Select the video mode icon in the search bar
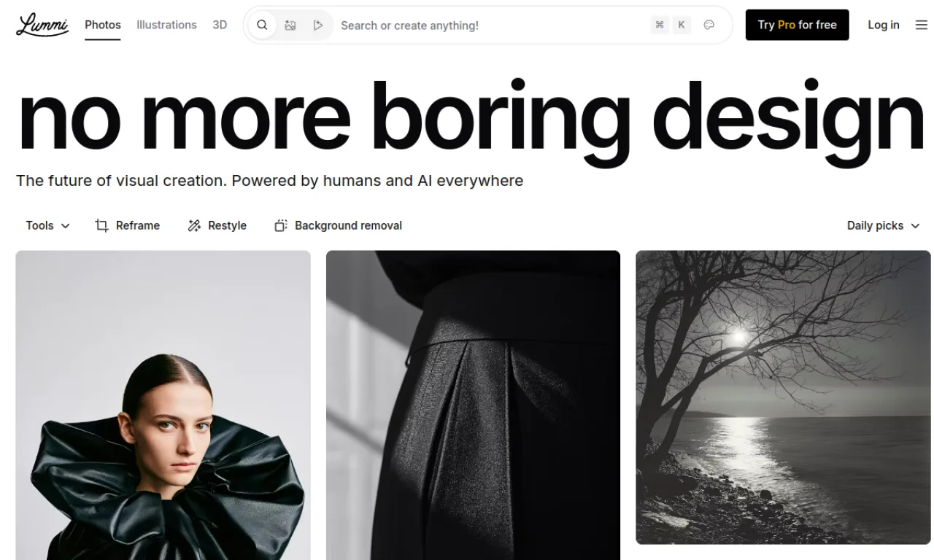 click(318, 25)
